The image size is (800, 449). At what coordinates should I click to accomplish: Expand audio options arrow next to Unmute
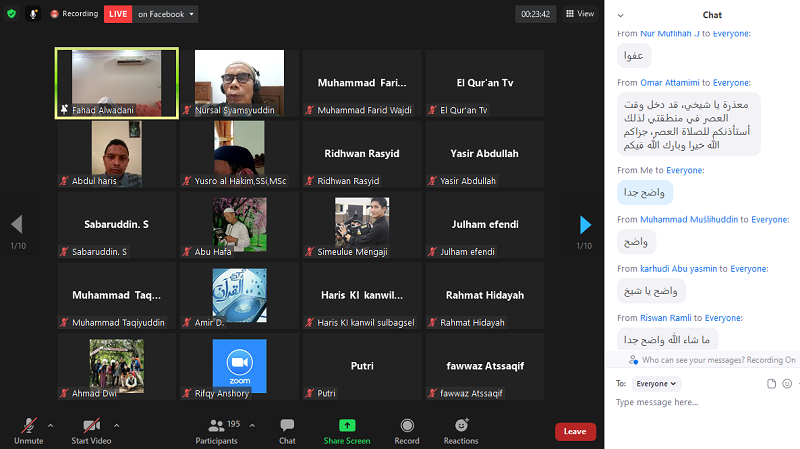tap(51, 425)
